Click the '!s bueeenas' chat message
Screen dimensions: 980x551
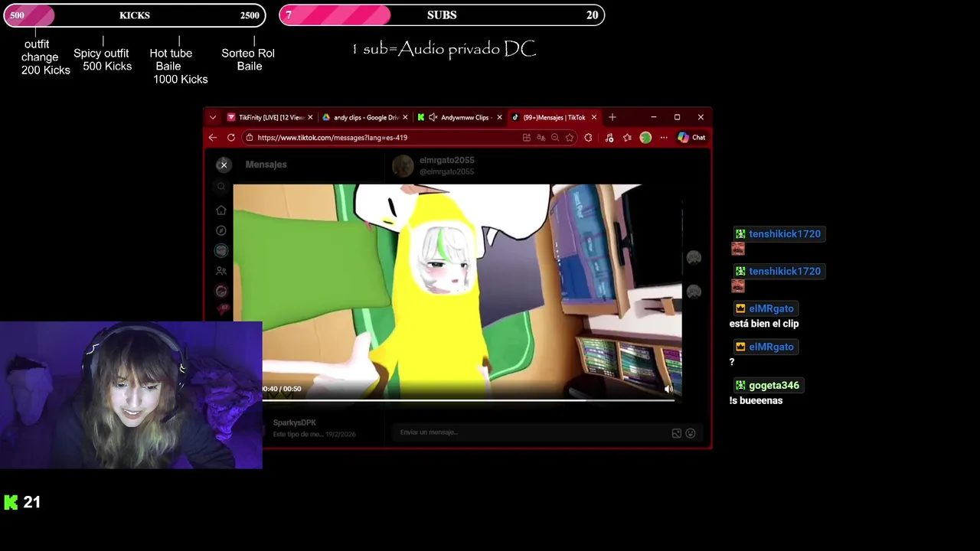(756, 400)
